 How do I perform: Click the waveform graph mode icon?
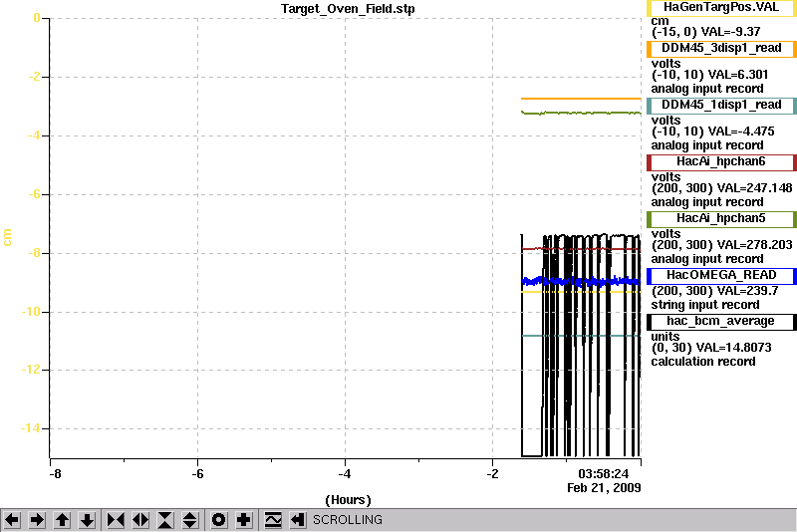[x=273, y=520]
